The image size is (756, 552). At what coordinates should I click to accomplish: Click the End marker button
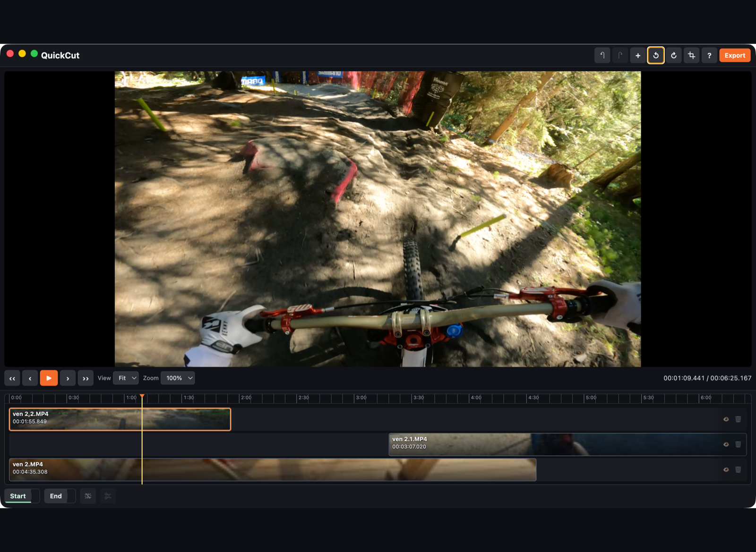[56, 496]
